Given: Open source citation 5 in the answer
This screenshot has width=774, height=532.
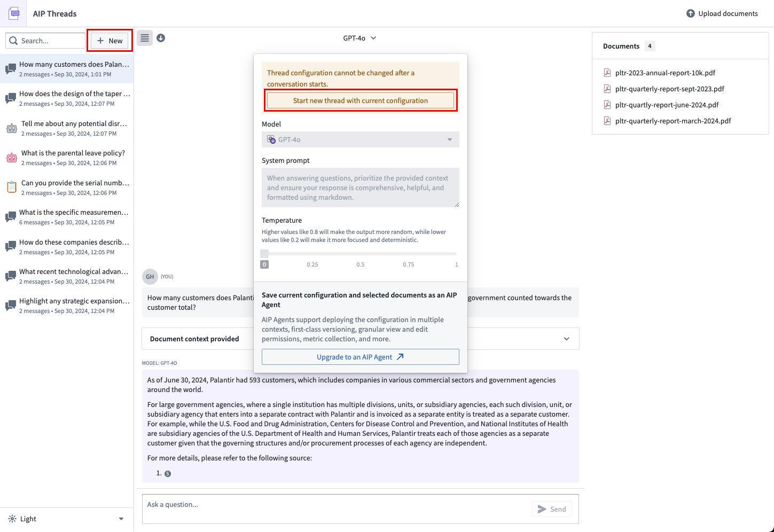Looking at the screenshot, I should click(x=168, y=474).
